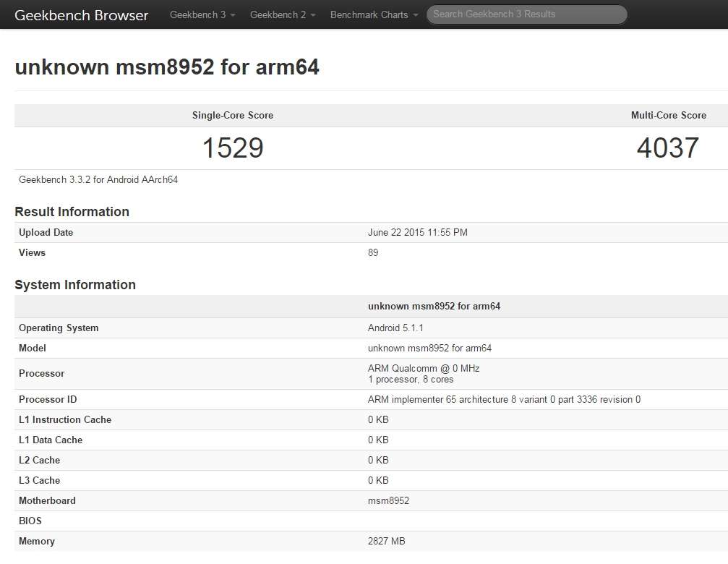728x564 pixels.
Task: Click the views count 89
Action: click(x=373, y=252)
